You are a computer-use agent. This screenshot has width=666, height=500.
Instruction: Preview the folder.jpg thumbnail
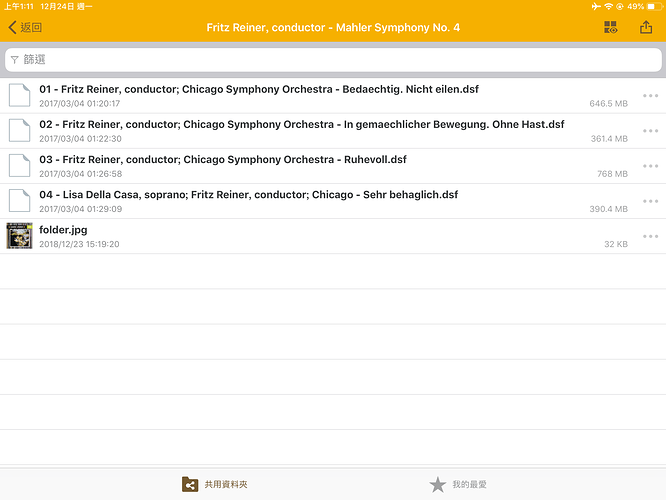[x=20, y=236]
